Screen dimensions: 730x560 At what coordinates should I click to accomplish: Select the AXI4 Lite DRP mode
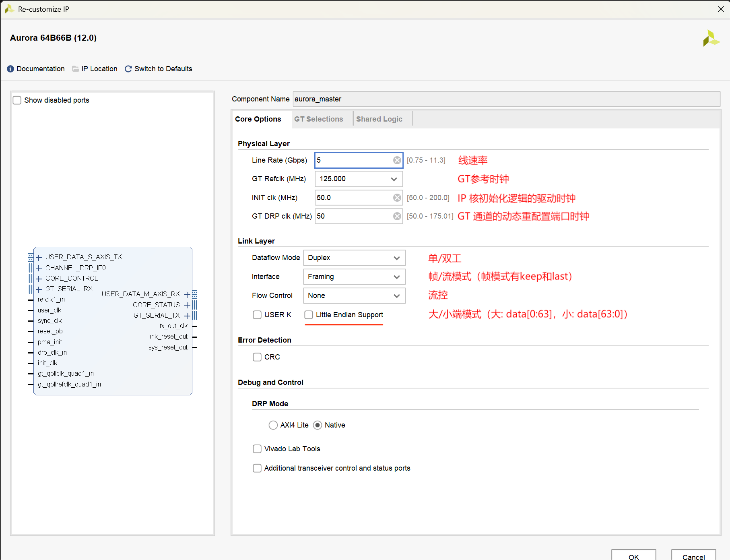coord(273,425)
